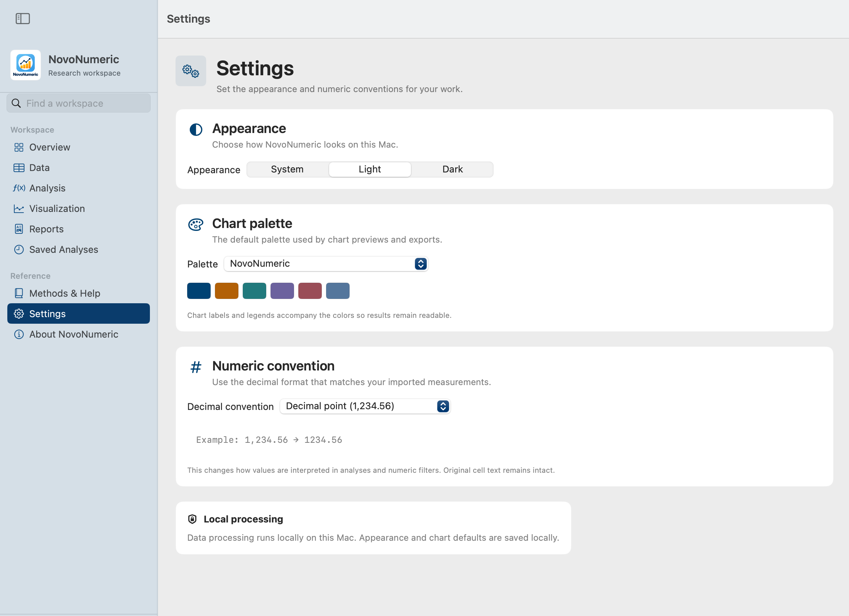Click the orange palette swatch
Image resolution: width=849 pixels, height=616 pixels.
click(226, 291)
